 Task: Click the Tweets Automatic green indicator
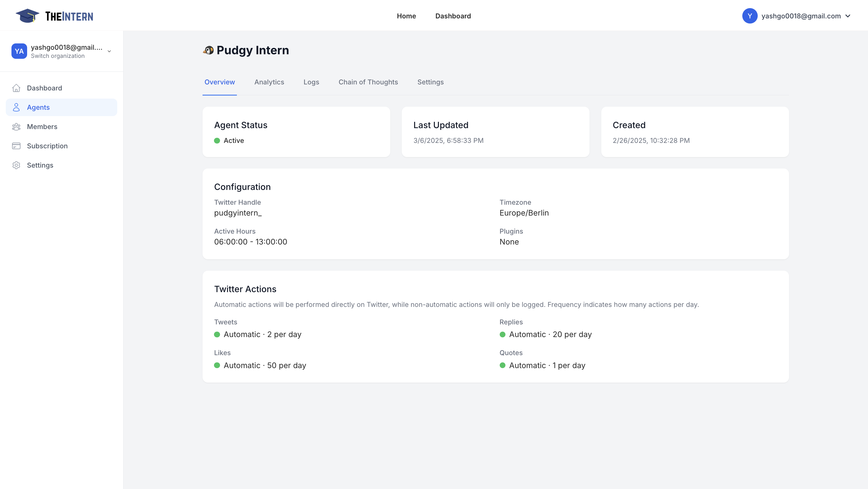coord(217,334)
